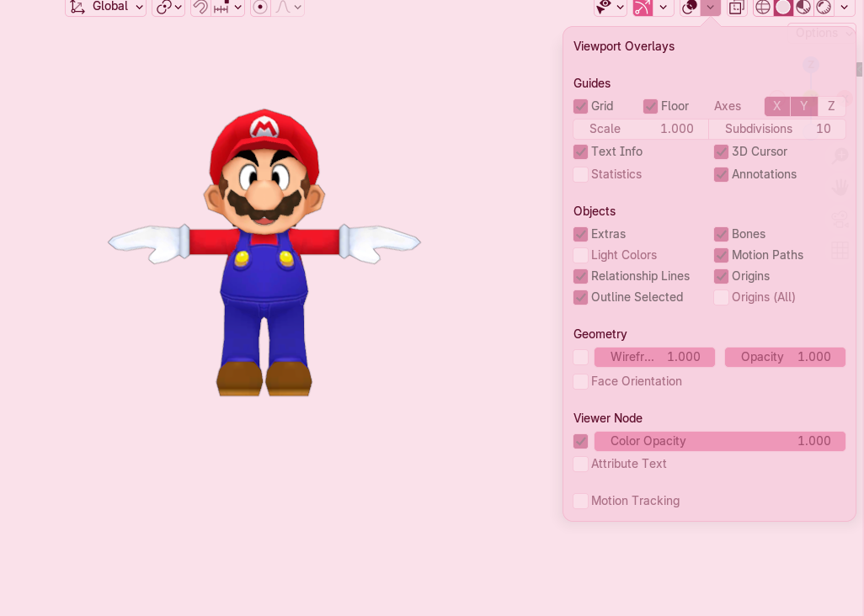Click the Color Opacity 1.000 slider

(x=720, y=441)
